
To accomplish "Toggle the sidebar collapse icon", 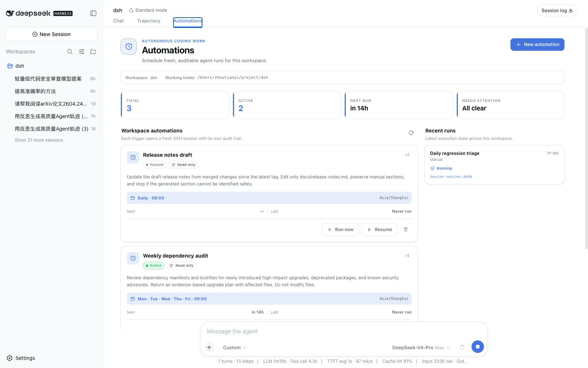I will coord(93,13).
